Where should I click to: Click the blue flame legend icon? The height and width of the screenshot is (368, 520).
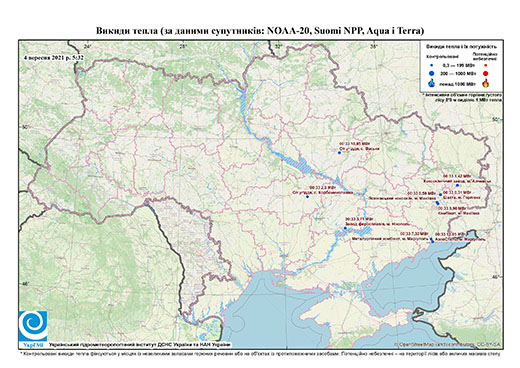[x=432, y=83]
